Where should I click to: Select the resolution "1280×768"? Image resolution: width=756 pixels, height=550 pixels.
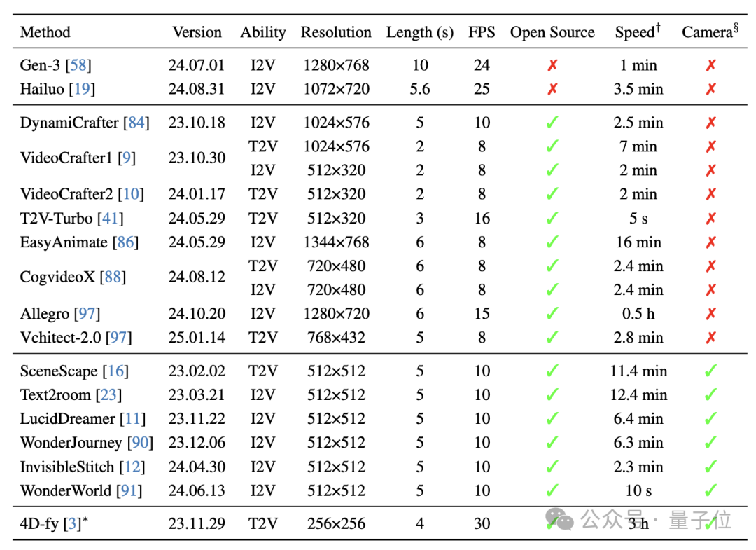[336, 64]
